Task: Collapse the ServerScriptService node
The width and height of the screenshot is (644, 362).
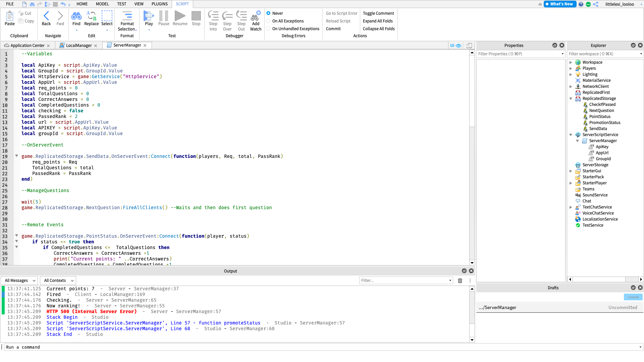Action: [571, 135]
